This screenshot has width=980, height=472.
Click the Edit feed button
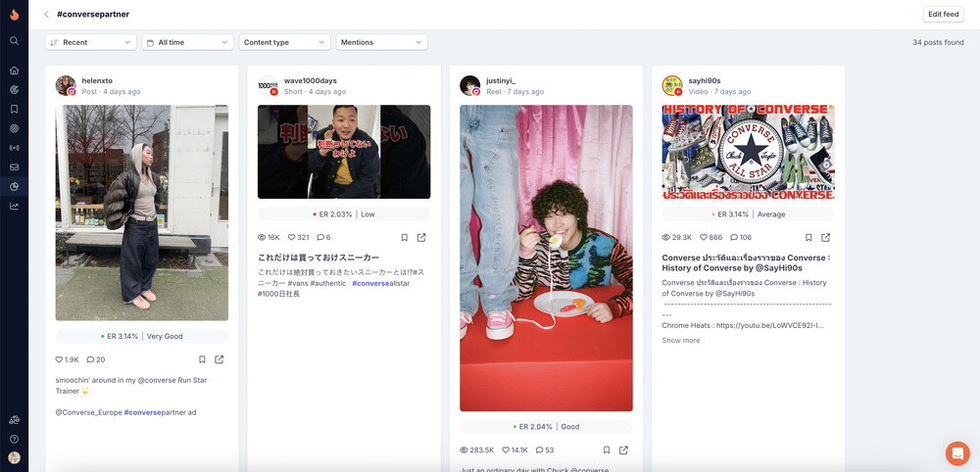(x=943, y=15)
